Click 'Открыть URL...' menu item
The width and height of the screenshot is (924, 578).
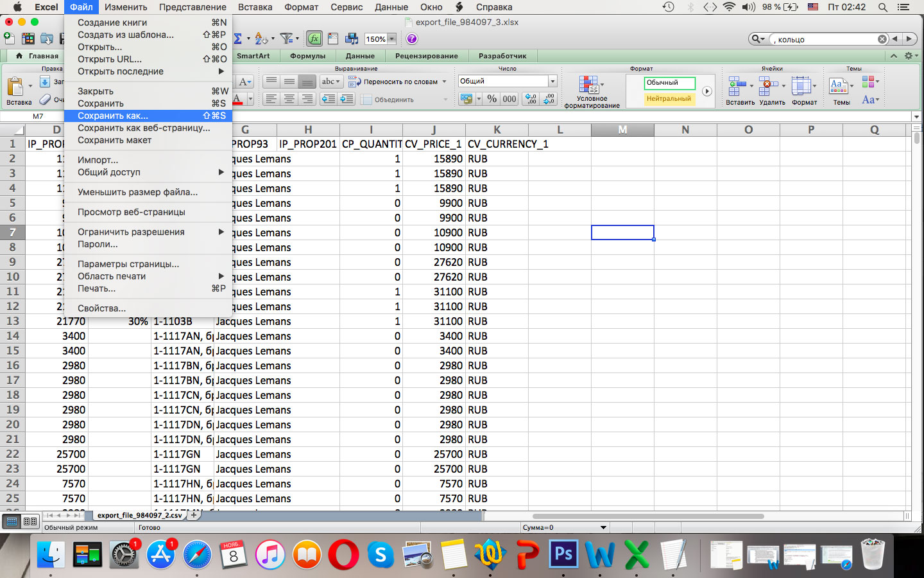click(x=148, y=59)
